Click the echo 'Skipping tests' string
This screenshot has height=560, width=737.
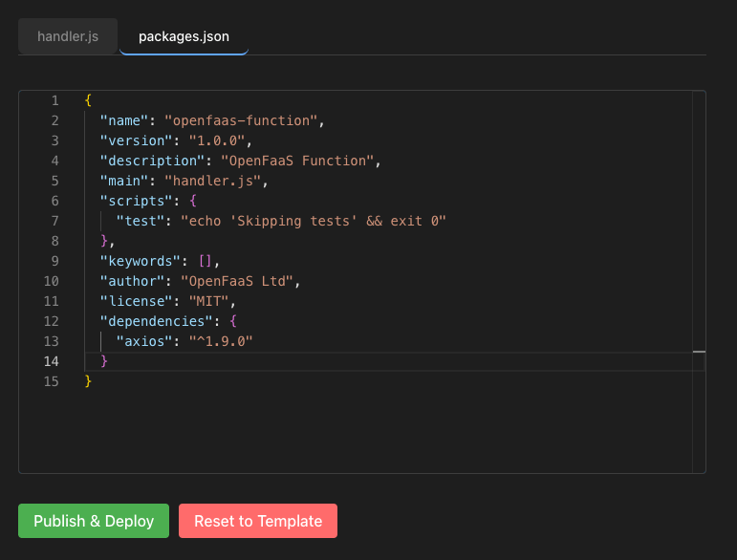(x=314, y=221)
